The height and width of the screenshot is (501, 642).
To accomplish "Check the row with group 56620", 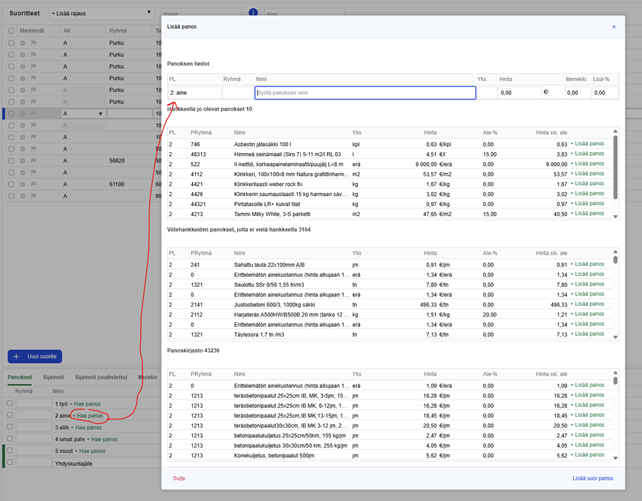I will pyautogui.click(x=11, y=161).
